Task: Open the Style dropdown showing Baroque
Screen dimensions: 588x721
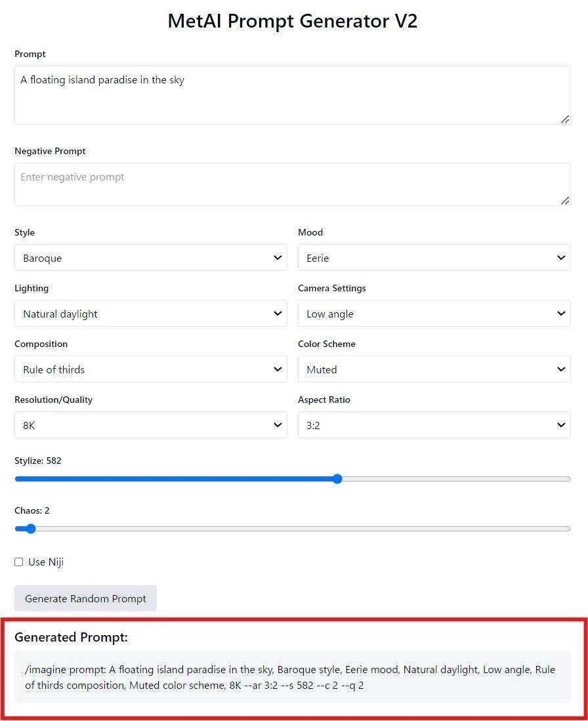Action: pos(150,258)
